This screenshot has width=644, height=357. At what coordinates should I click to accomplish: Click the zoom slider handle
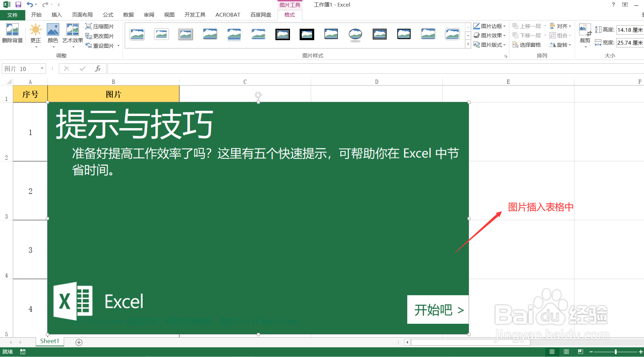point(616,352)
